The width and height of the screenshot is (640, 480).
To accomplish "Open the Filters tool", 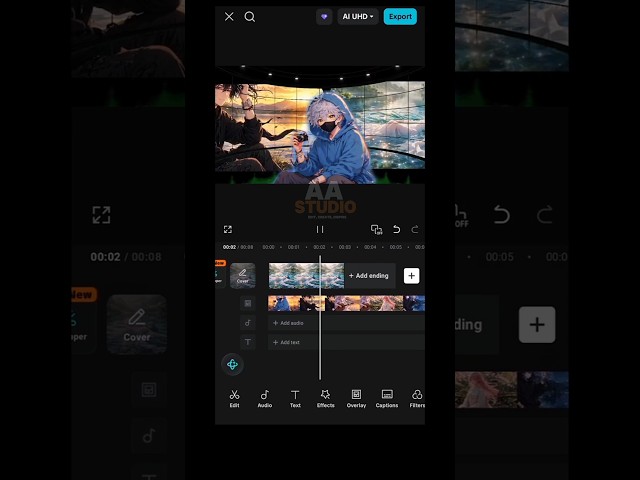I will click(x=417, y=398).
